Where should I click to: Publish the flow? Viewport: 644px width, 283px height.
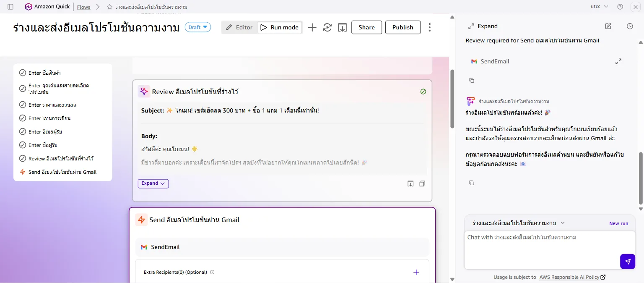(x=403, y=27)
